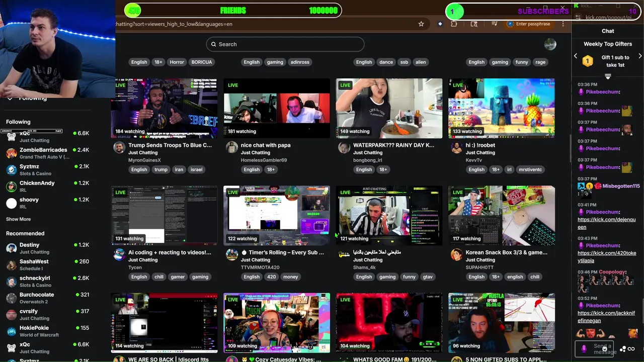Select the gtav tag under Shams_4k
The width and height of the screenshot is (644, 362).
pyautogui.click(x=428, y=277)
